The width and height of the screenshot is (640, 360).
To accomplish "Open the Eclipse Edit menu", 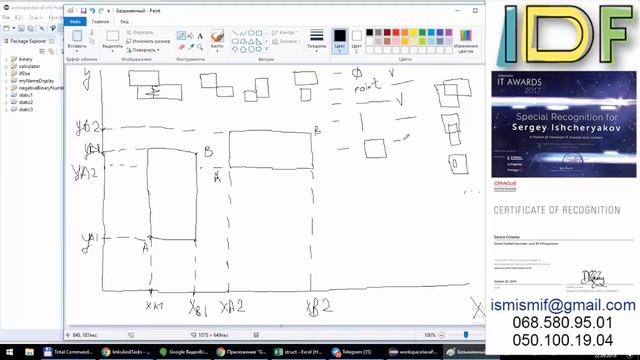I will pyautogui.click(x=19, y=18).
